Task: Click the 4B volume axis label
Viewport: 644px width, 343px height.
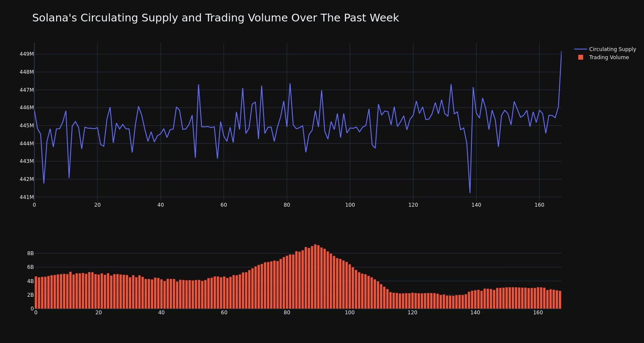Action: [30, 281]
